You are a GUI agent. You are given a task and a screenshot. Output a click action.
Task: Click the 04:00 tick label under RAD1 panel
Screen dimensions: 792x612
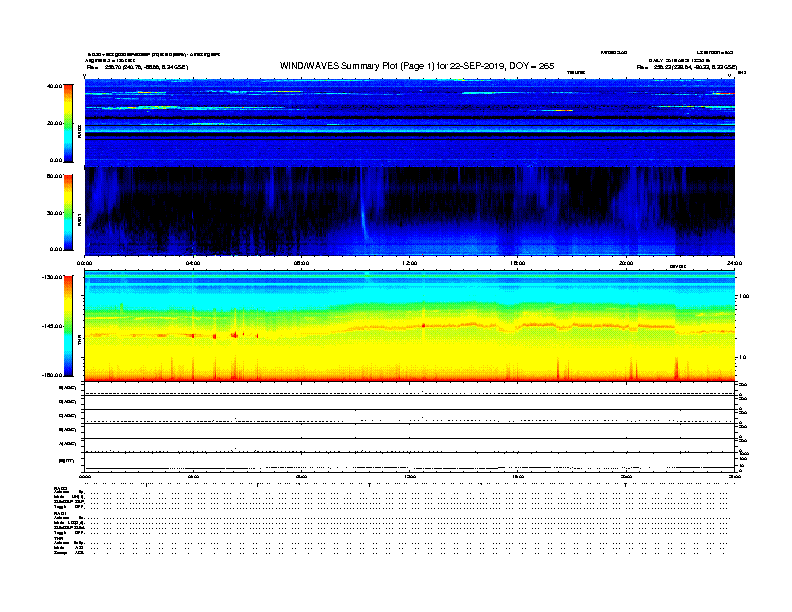click(193, 263)
